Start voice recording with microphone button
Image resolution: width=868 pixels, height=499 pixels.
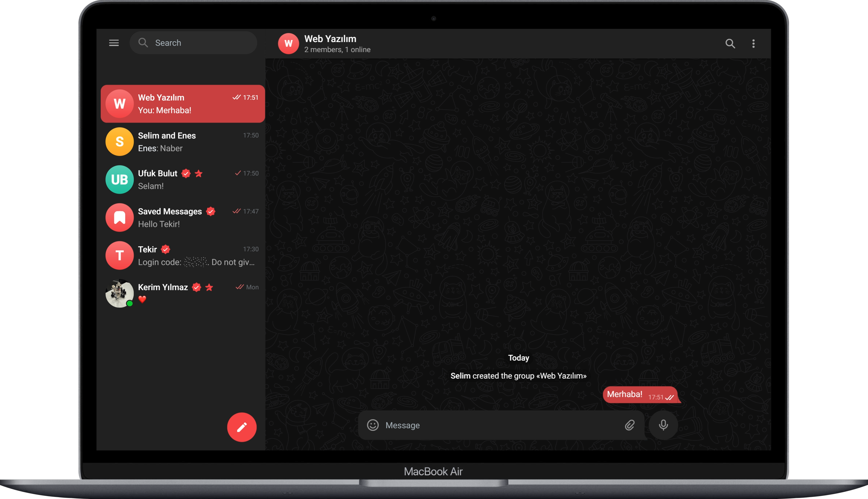click(663, 425)
